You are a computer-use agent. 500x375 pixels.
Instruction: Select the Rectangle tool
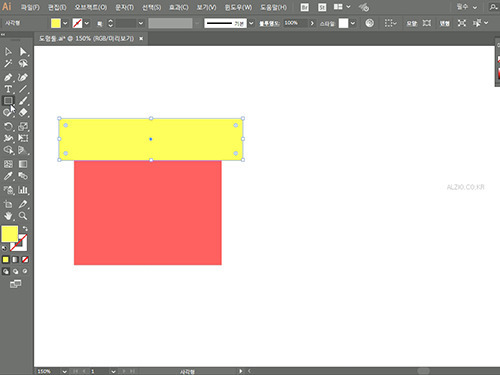tap(8, 100)
